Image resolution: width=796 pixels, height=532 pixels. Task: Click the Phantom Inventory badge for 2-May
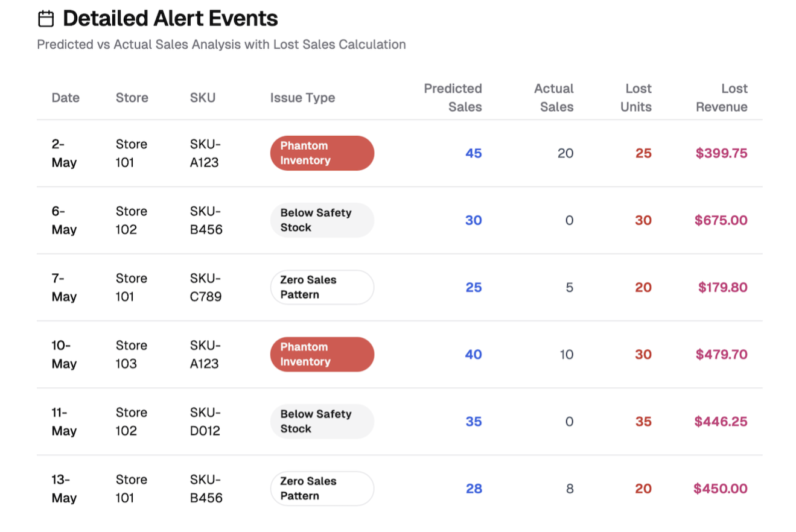coord(322,153)
